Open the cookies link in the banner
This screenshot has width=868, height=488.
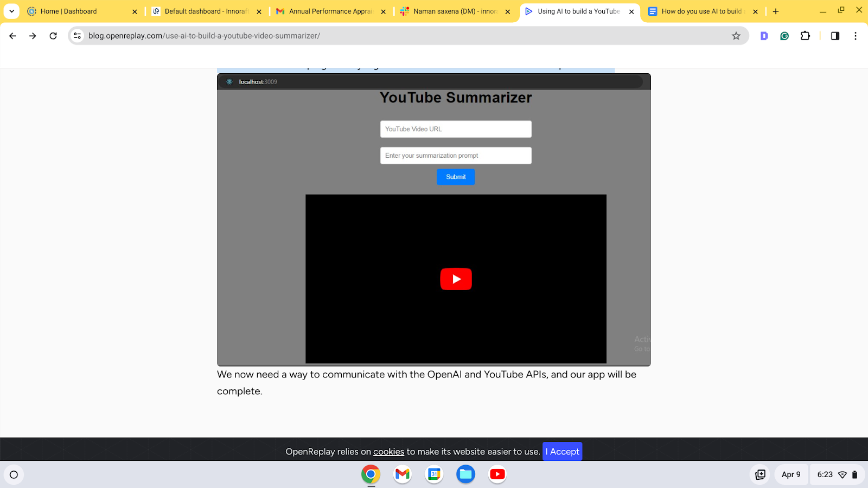[388, 452]
